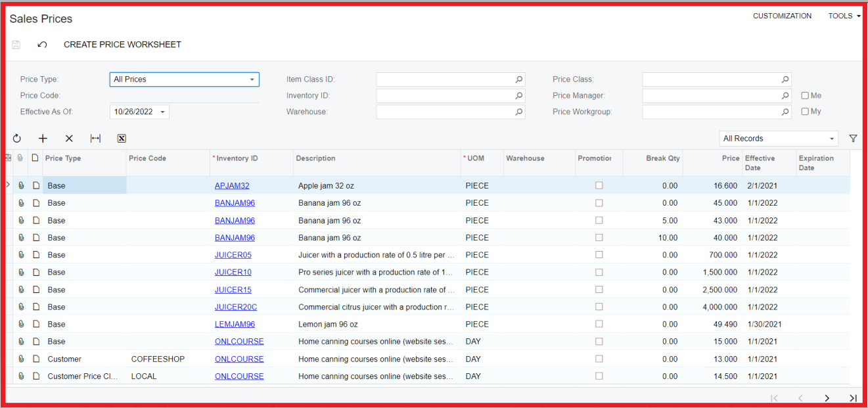Open the Effective As Of date picker
The height and width of the screenshot is (408, 868).
[x=162, y=112]
